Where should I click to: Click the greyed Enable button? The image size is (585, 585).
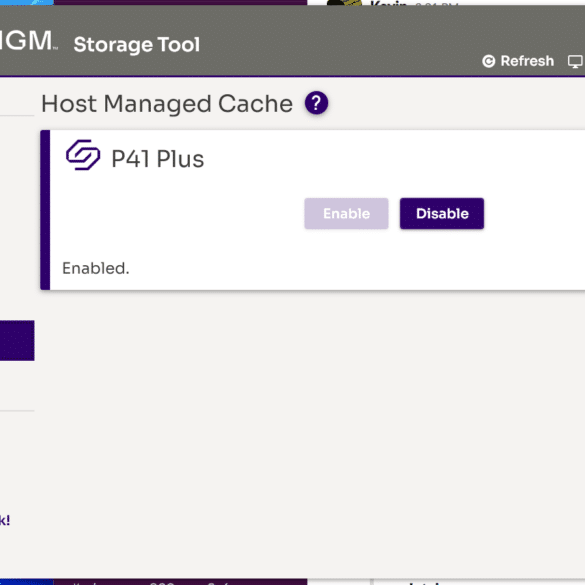pyautogui.click(x=346, y=213)
